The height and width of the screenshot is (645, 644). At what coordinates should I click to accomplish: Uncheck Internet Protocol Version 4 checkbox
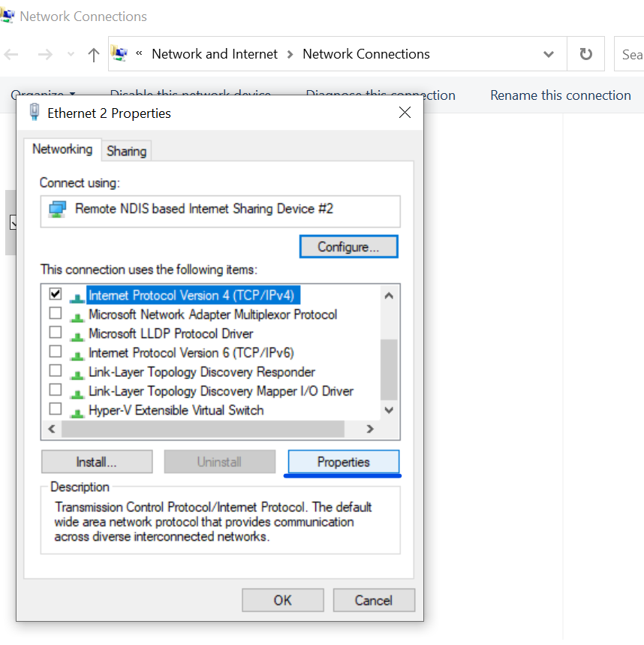pos(55,294)
